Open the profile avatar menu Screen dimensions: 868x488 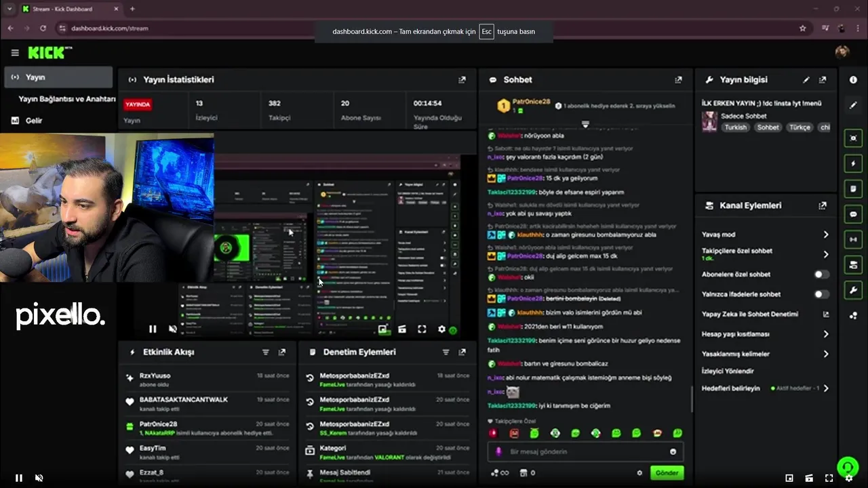(x=842, y=52)
